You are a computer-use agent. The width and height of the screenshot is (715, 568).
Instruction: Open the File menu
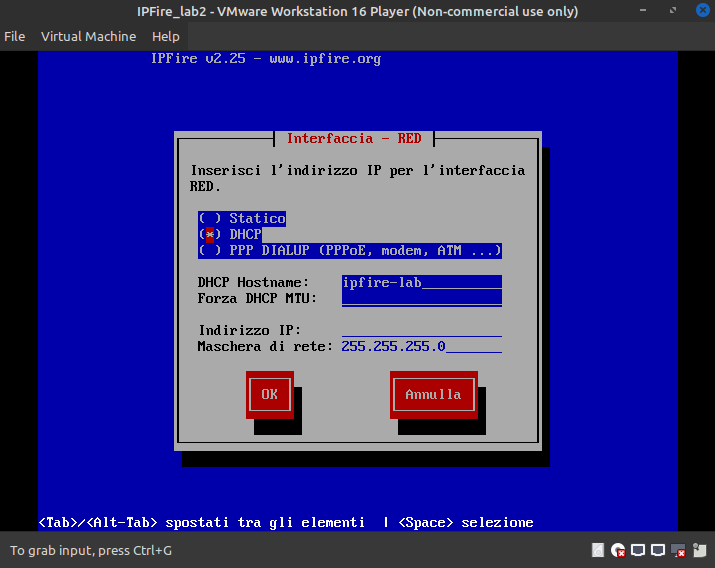click(15, 36)
